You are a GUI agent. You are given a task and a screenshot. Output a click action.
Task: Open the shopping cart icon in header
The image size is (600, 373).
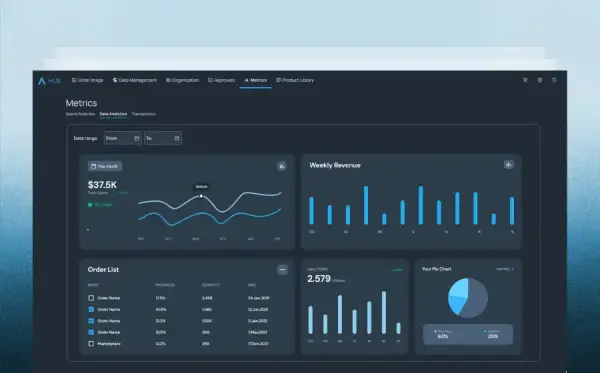point(525,80)
